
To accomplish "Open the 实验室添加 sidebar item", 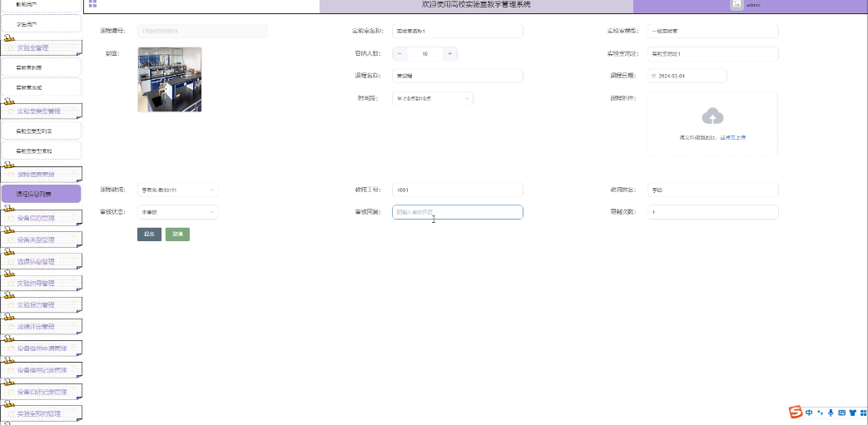I will coord(41,87).
